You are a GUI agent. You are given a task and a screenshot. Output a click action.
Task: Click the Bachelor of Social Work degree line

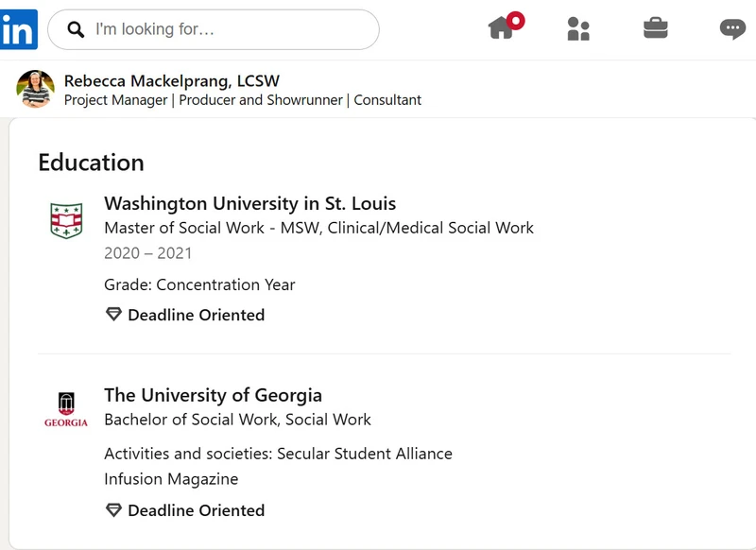point(238,420)
